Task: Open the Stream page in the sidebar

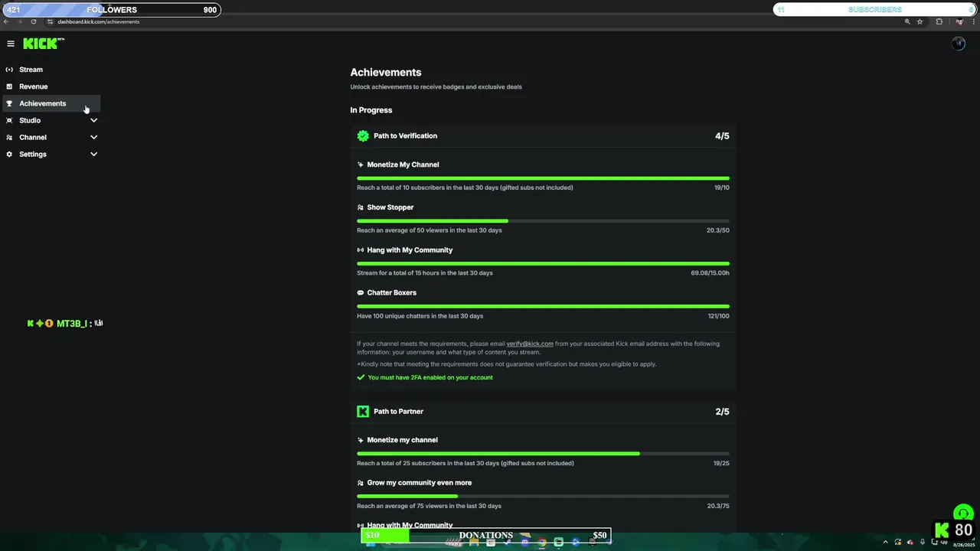Action: (51, 70)
